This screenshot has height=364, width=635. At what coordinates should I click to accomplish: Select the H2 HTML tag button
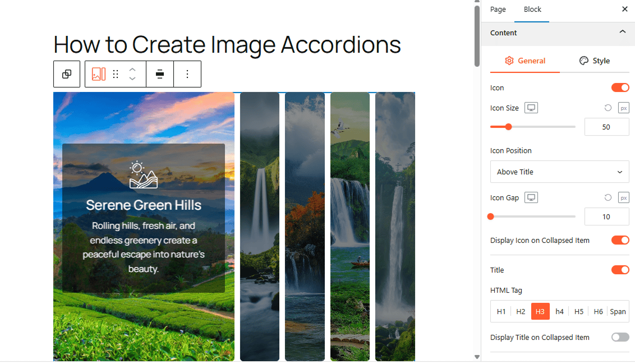click(521, 311)
